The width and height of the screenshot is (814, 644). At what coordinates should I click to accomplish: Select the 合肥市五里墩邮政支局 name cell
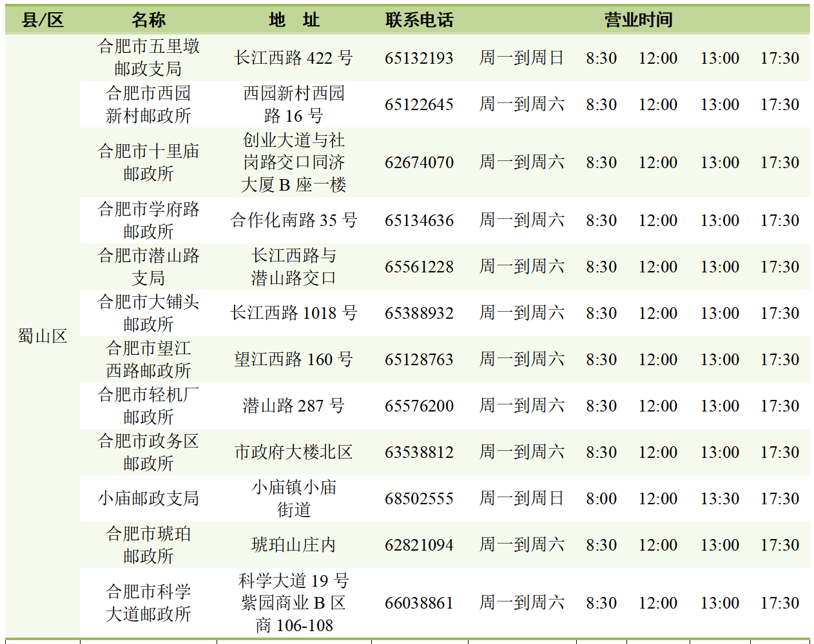click(148, 58)
